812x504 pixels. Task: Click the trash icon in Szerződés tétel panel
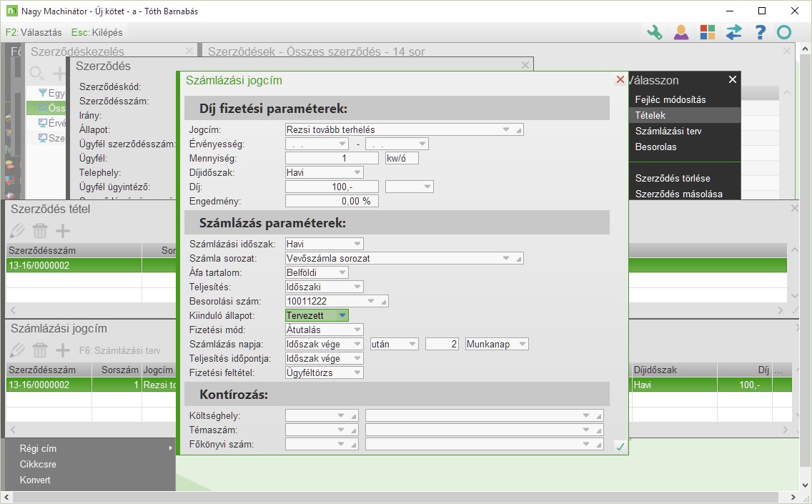(x=40, y=230)
